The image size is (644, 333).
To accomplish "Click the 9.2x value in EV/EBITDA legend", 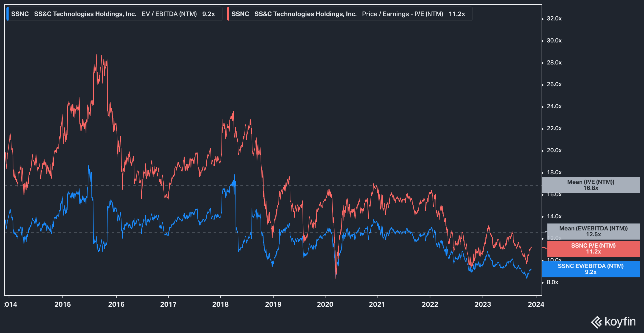I will (x=208, y=14).
